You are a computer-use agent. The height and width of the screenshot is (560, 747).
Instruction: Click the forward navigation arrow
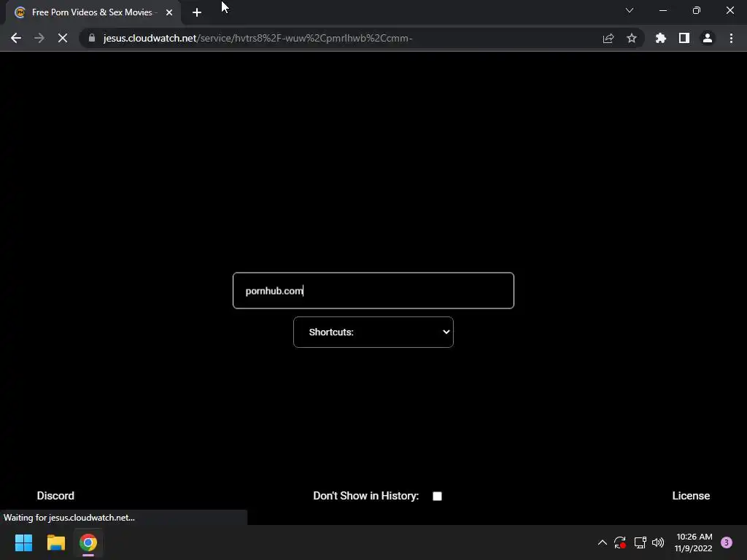point(39,38)
